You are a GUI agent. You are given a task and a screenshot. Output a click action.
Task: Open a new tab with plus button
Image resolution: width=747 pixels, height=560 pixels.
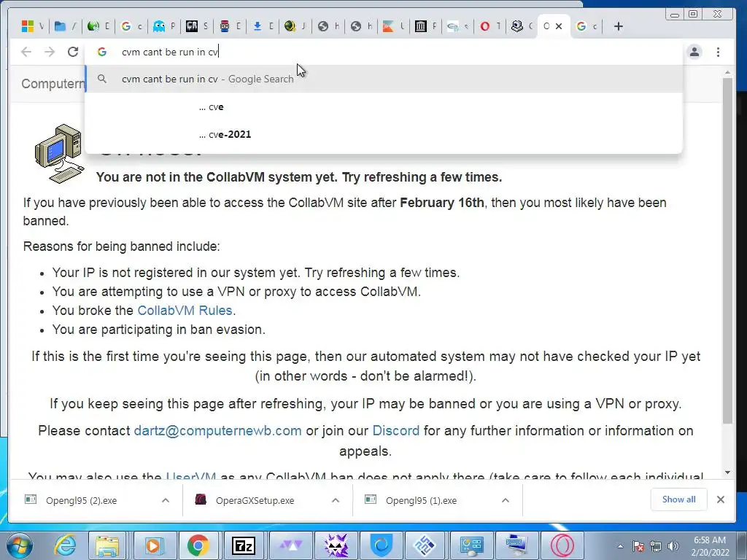[x=619, y=26]
